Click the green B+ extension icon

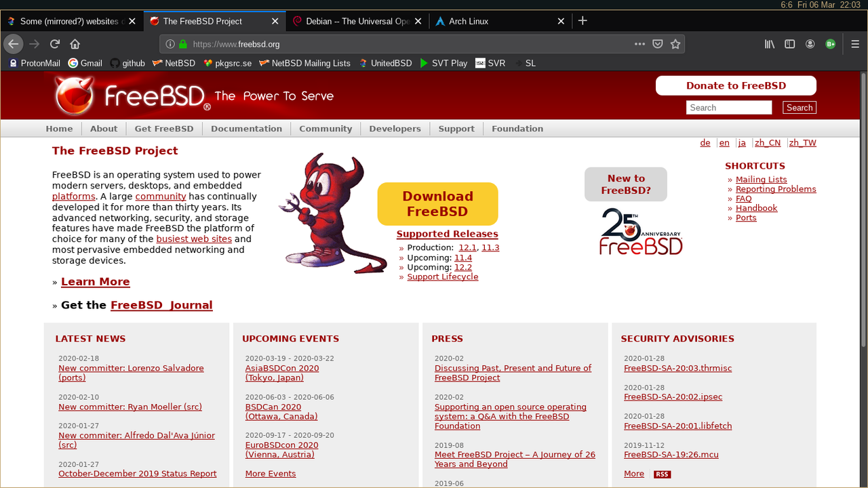click(x=831, y=44)
